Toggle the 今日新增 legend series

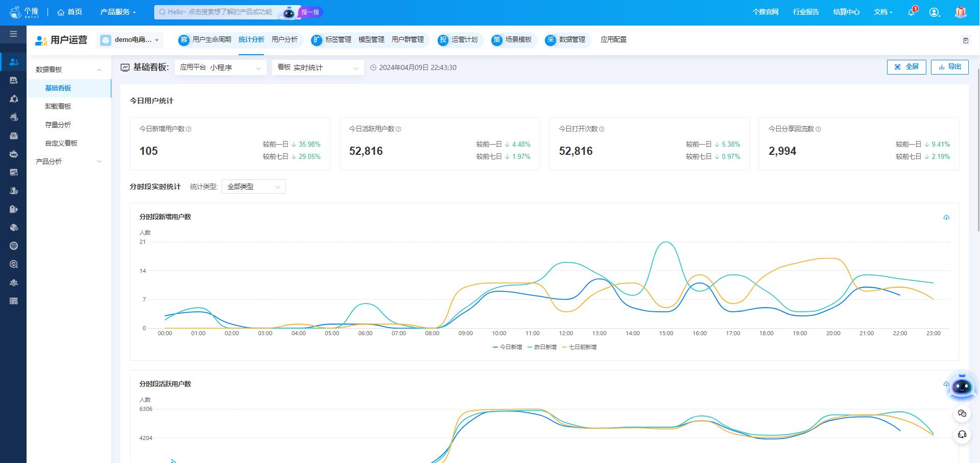pyautogui.click(x=507, y=347)
